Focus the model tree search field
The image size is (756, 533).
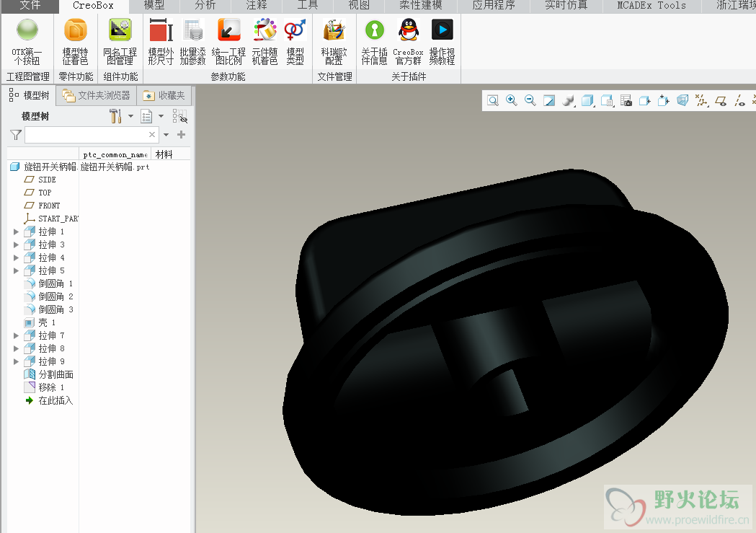[92, 135]
